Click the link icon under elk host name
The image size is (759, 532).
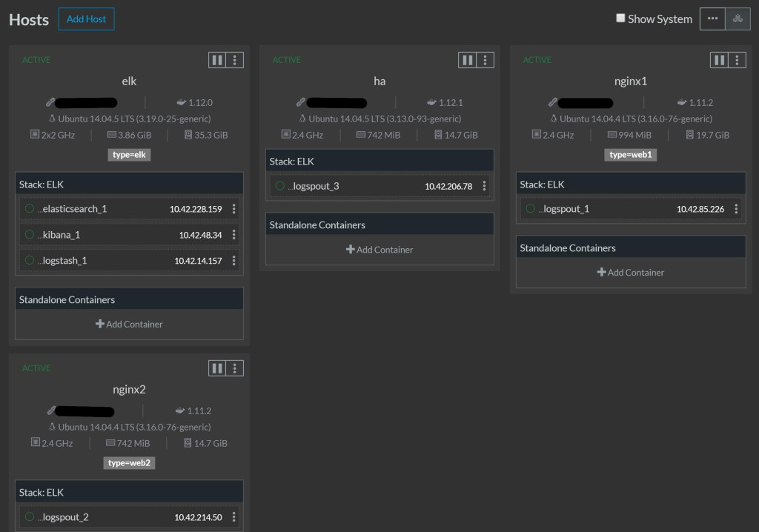(50, 102)
